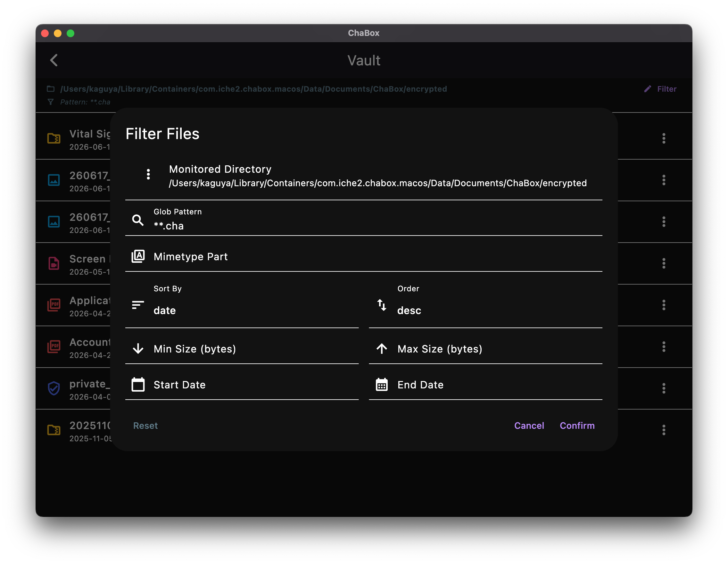Click the private_ shield icon
The height and width of the screenshot is (564, 728).
coord(54,388)
